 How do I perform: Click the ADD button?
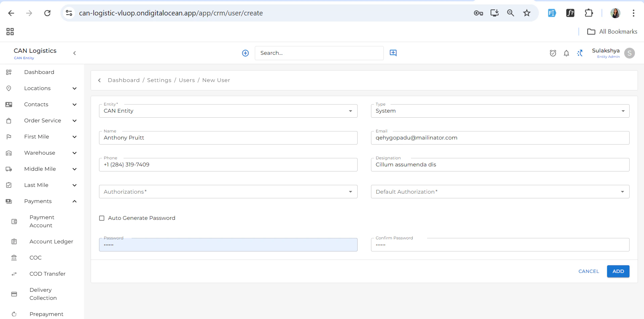[618, 271]
